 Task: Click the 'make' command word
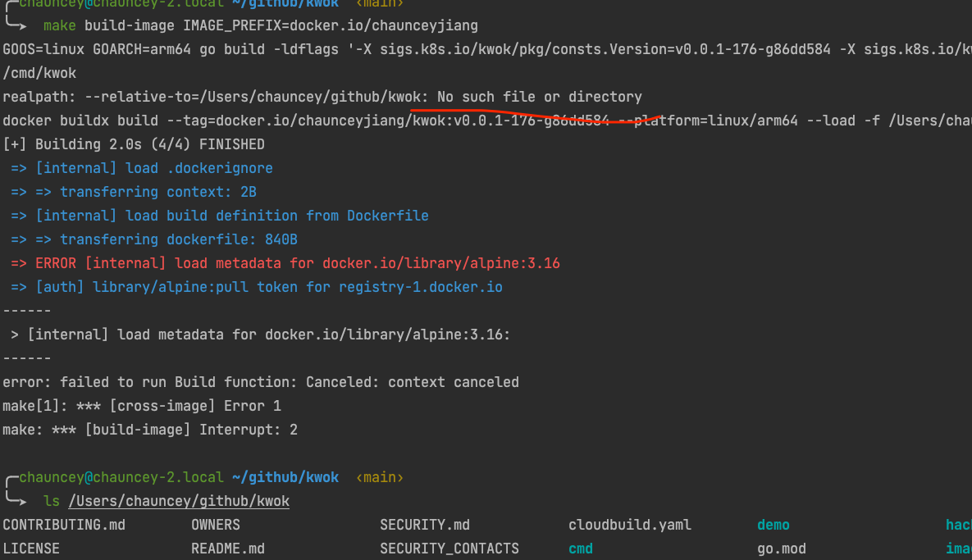point(60,26)
